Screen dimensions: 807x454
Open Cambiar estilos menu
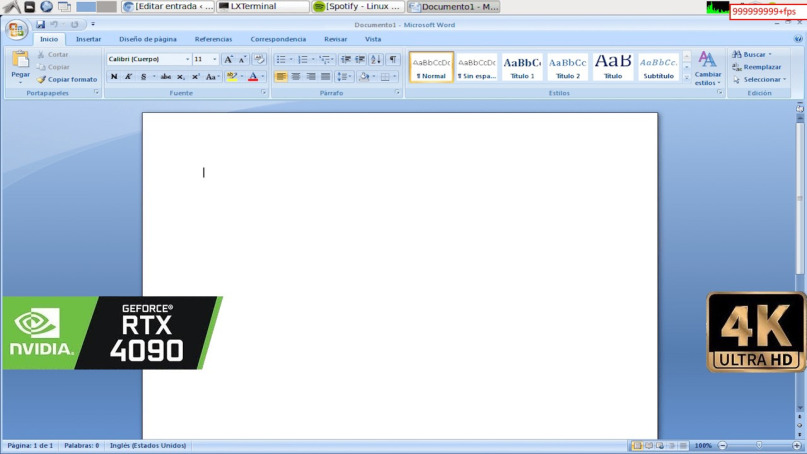tap(708, 68)
